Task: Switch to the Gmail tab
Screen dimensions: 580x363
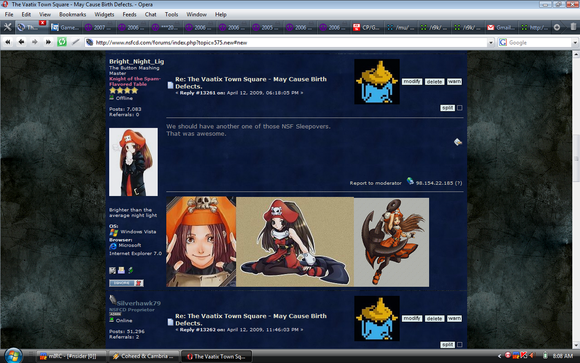Action: (x=501, y=27)
